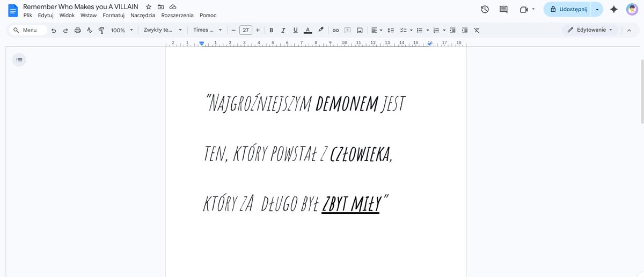Open Edytowanie mode dropdown

pyautogui.click(x=590, y=30)
